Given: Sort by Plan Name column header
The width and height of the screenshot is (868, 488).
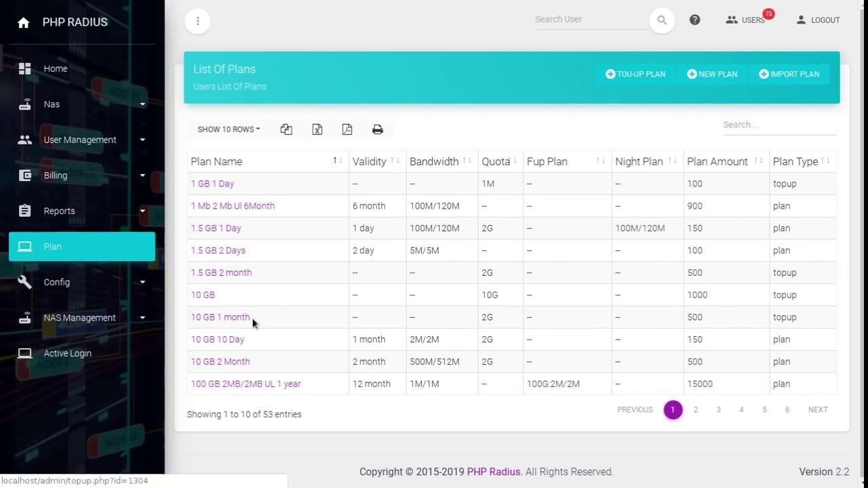Looking at the screenshot, I should 268,161.
